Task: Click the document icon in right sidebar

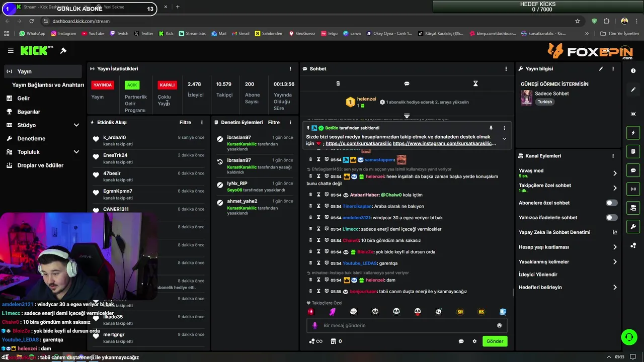Action: pyautogui.click(x=633, y=151)
